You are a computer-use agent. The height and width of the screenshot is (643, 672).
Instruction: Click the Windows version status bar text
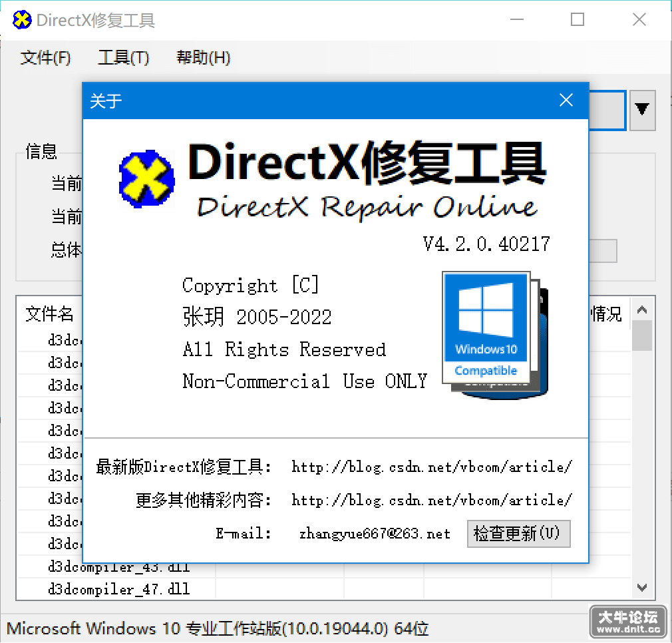coord(218,628)
